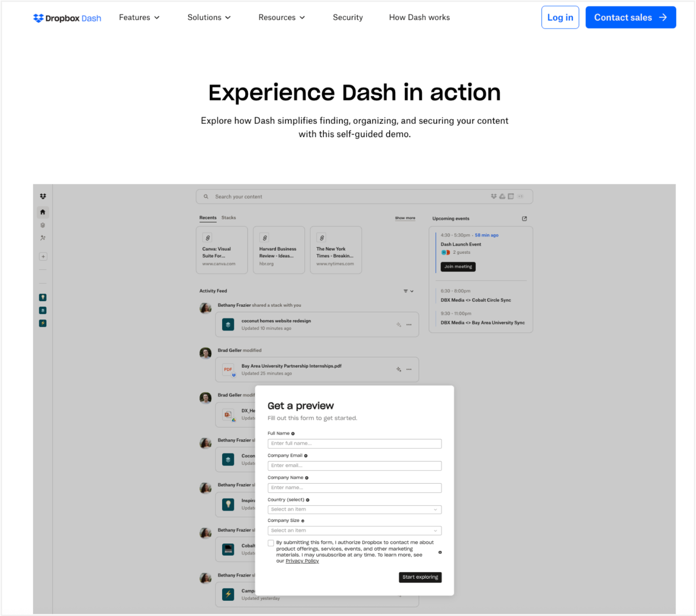Open the Country select dropdown
This screenshot has height=616, width=696.
click(x=355, y=509)
